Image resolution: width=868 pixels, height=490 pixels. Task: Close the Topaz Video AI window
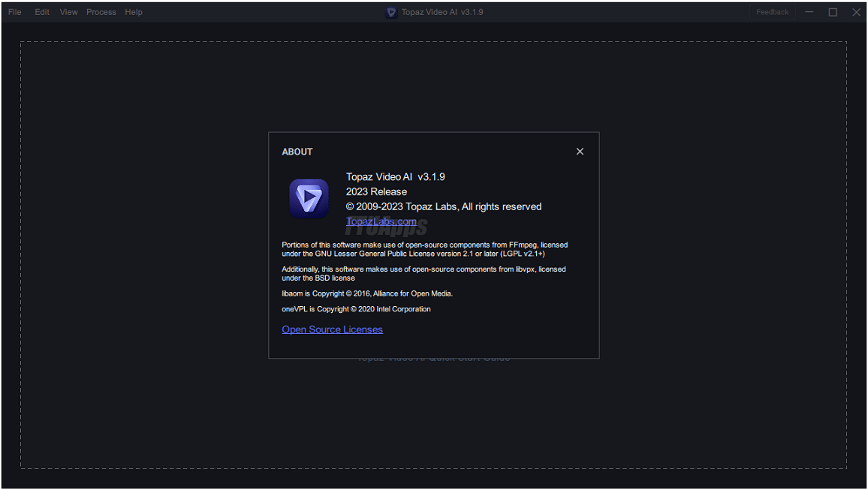tap(857, 12)
